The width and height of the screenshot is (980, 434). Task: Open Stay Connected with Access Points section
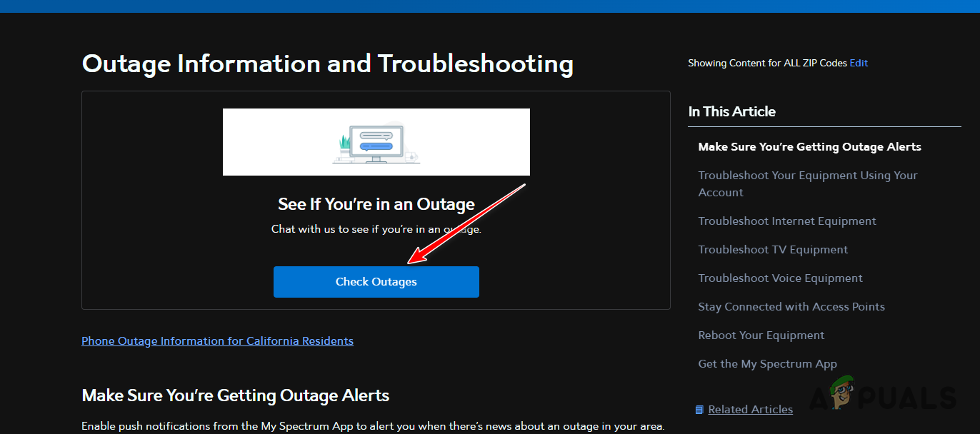(x=791, y=306)
